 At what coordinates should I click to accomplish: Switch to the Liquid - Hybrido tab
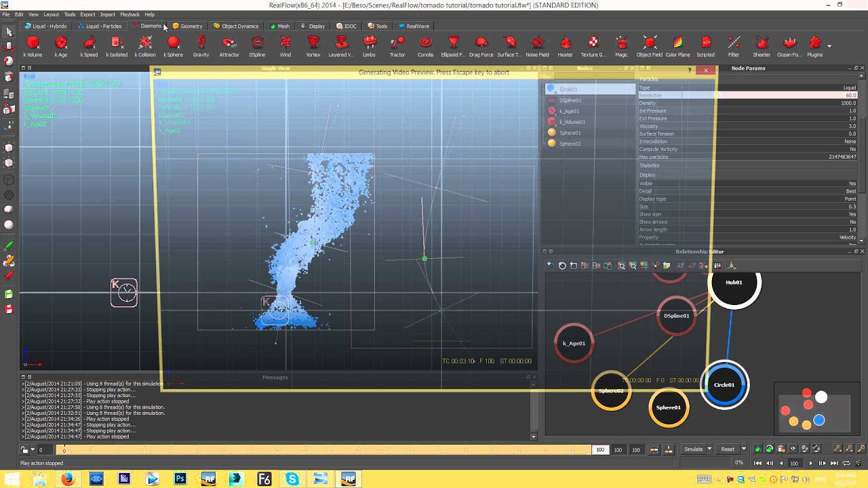[45, 26]
